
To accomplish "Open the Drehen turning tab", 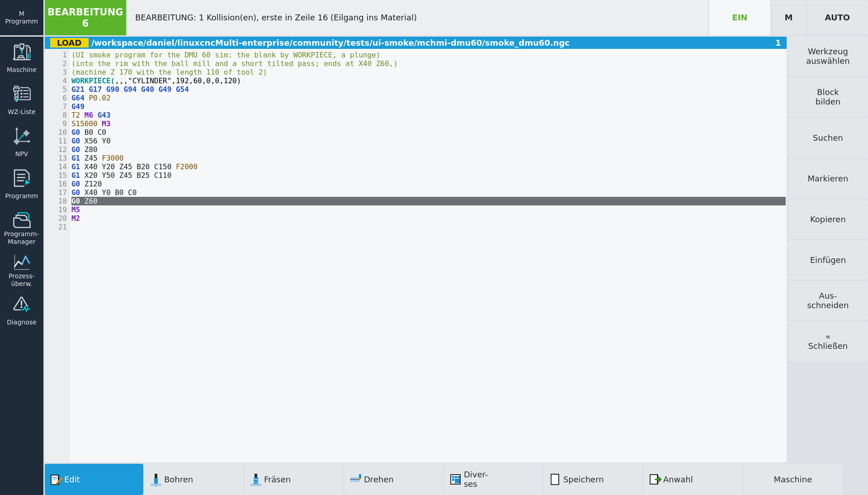I will coord(394,479).
